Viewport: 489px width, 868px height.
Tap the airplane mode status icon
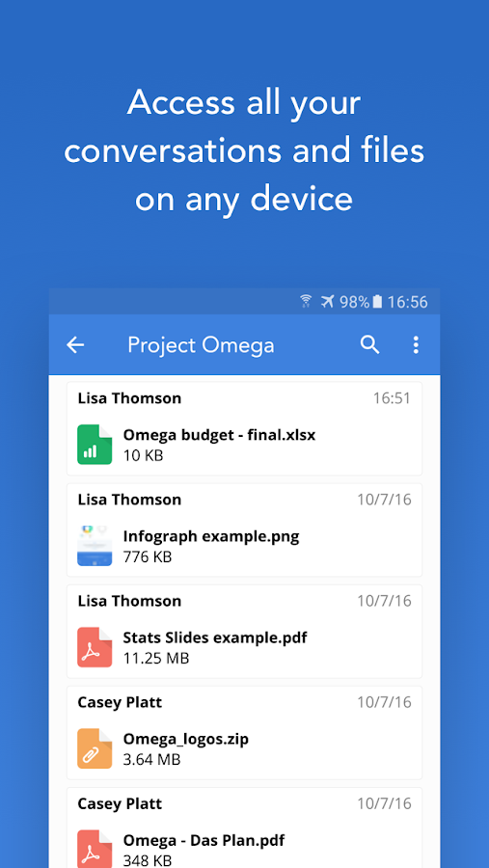(328, 302)
